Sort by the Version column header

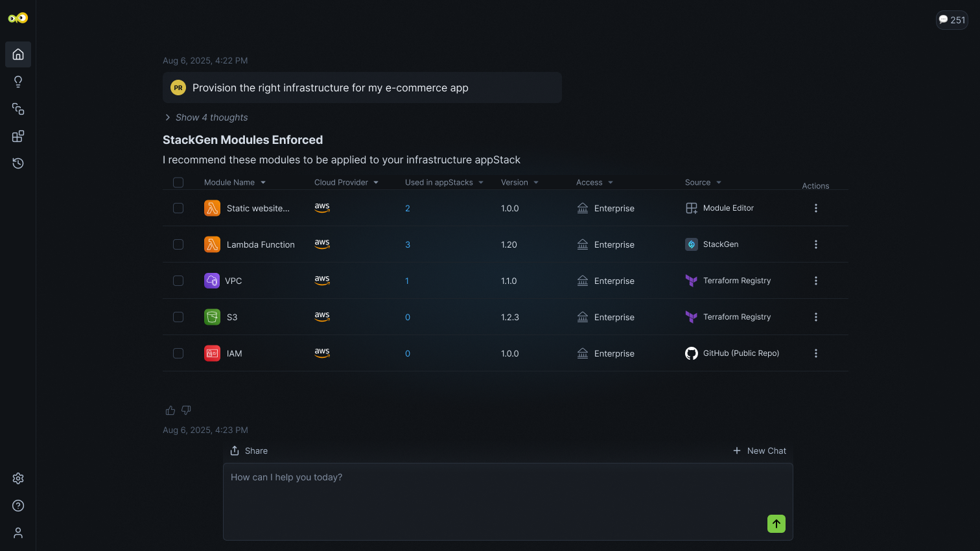click(515, 183)
